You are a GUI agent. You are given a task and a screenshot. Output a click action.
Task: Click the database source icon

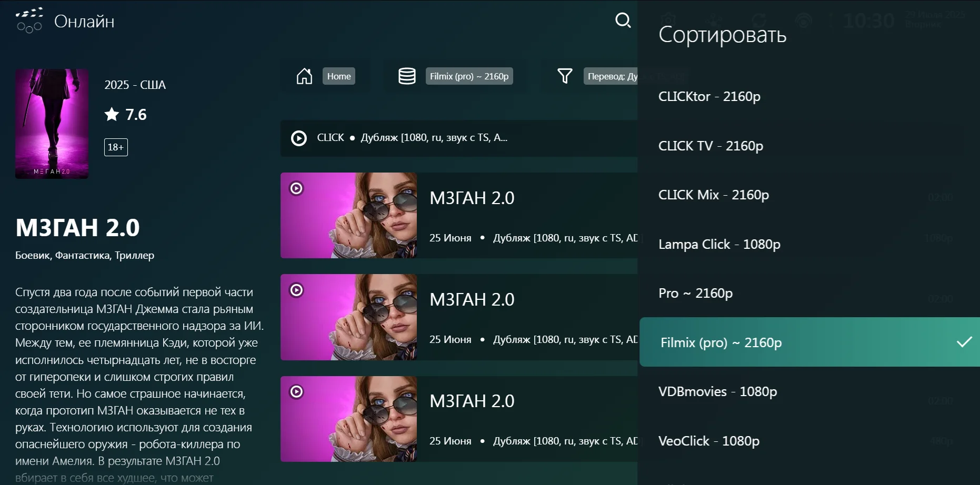click(x=407, y=76)
